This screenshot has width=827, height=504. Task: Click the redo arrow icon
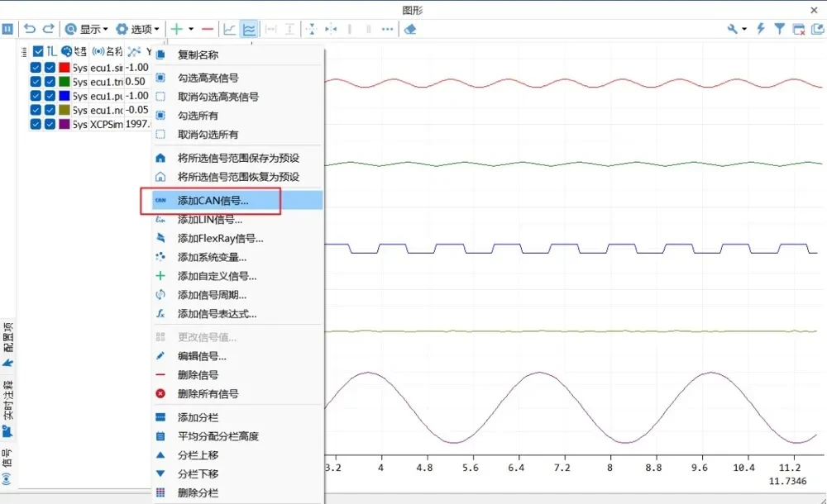pos(49,29)
